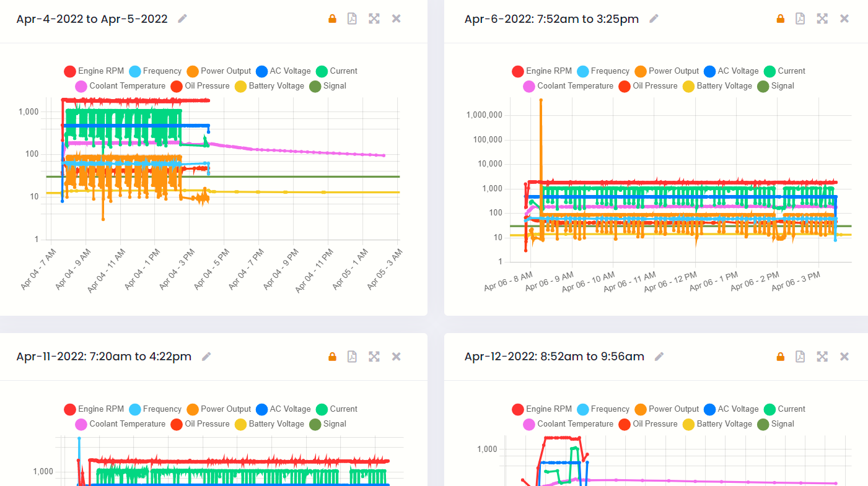Disable Current in Apr-12 chart legend
This screenshot has width=868, height=486.
784,409
